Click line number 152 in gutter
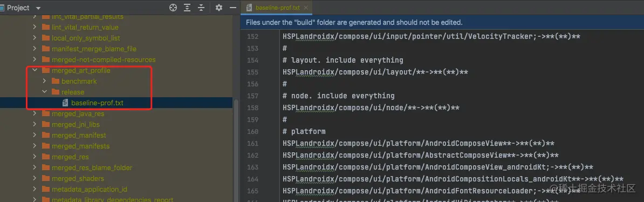 pos(253,37)
